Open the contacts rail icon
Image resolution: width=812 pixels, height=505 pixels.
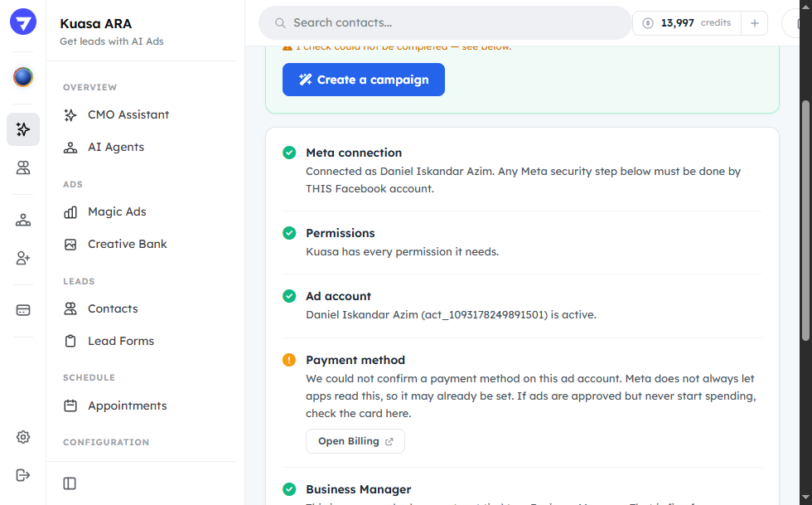click(23, 168)
